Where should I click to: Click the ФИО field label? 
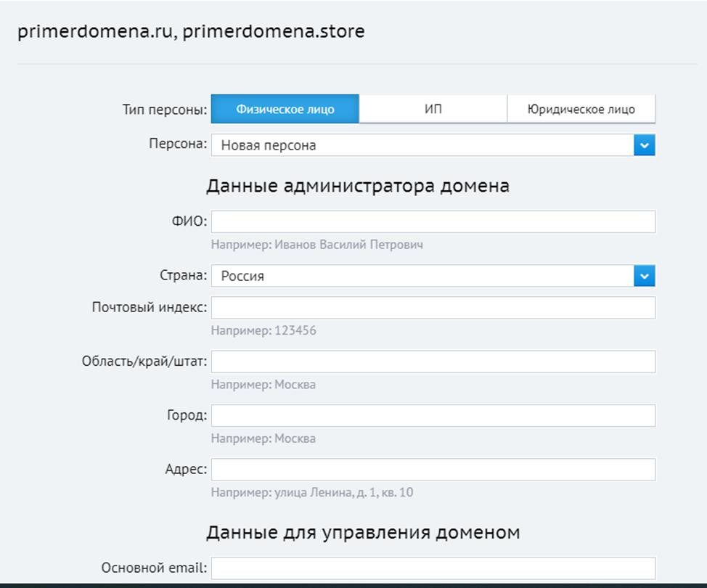coord(189,221)
